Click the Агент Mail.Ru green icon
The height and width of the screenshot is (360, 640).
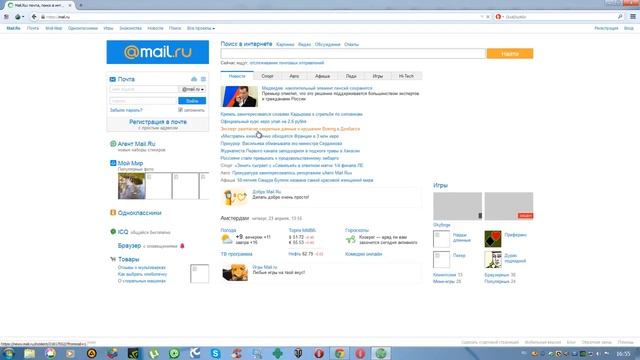pyautogui.click(x=113, y=144)
